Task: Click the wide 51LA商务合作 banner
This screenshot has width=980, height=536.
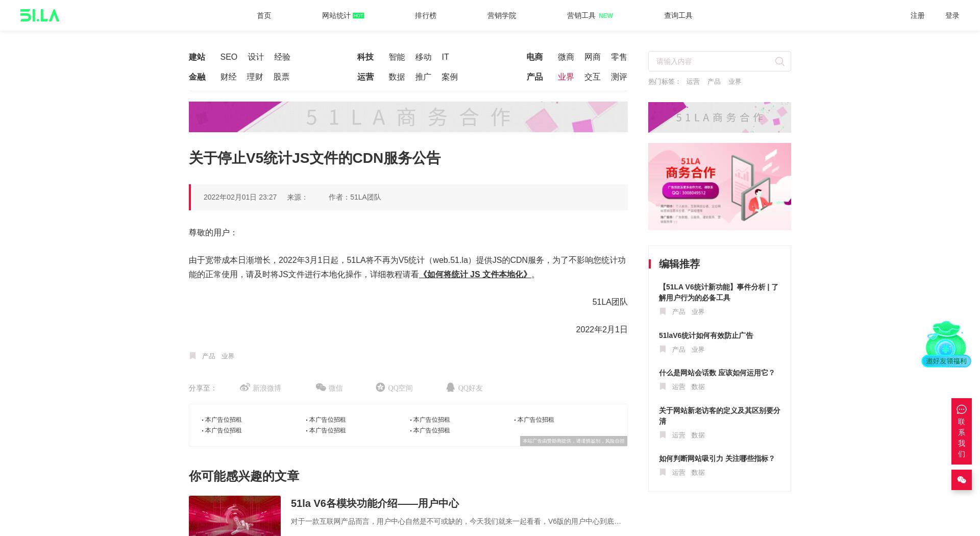Action: pos(408,117)
